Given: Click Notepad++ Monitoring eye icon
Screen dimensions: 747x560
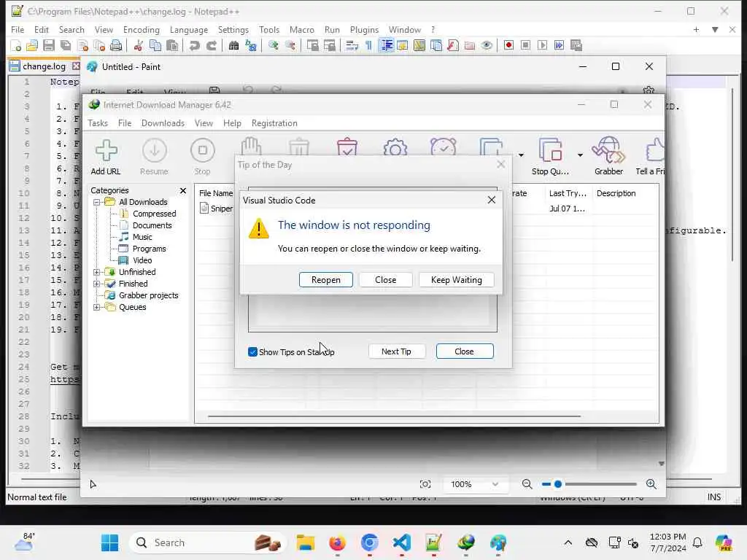Looking at the screenshot, I should tap(487, 46).
